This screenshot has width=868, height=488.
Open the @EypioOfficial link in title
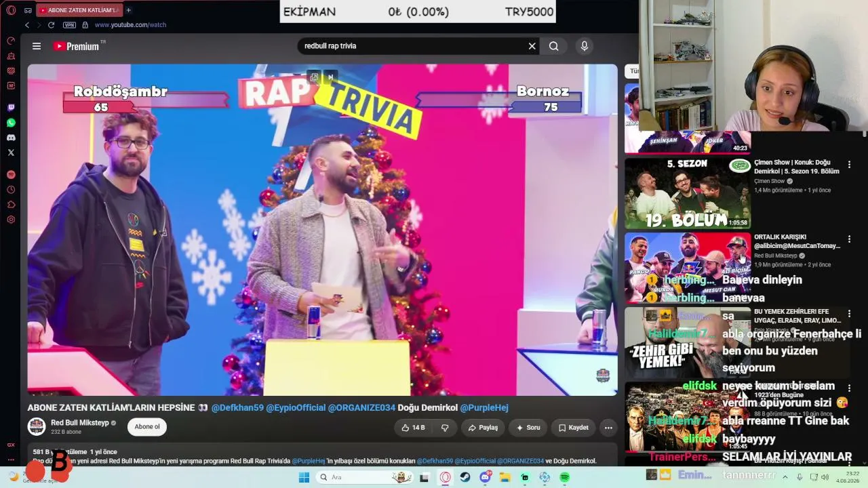[x=296, y=408]
